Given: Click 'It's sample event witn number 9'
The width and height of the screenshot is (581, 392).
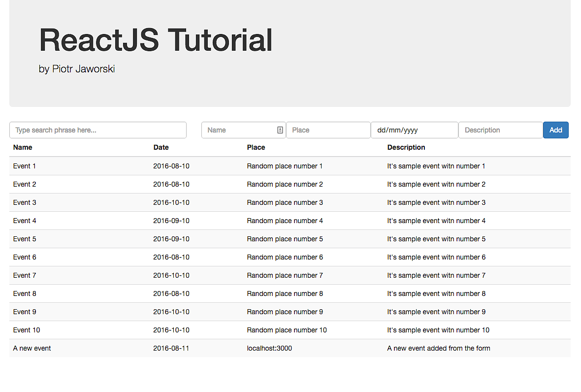Looking at the screenshot, I should (436, 312).
